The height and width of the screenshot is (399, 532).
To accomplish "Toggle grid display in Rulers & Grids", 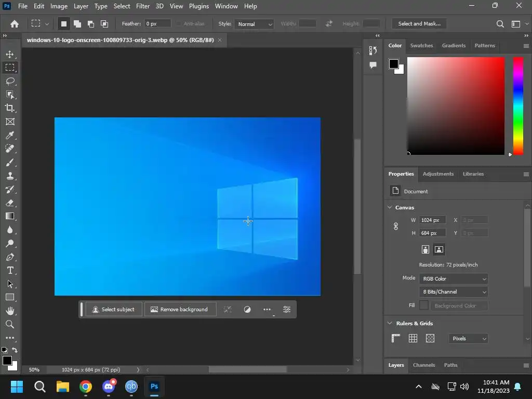I will 413,338.
